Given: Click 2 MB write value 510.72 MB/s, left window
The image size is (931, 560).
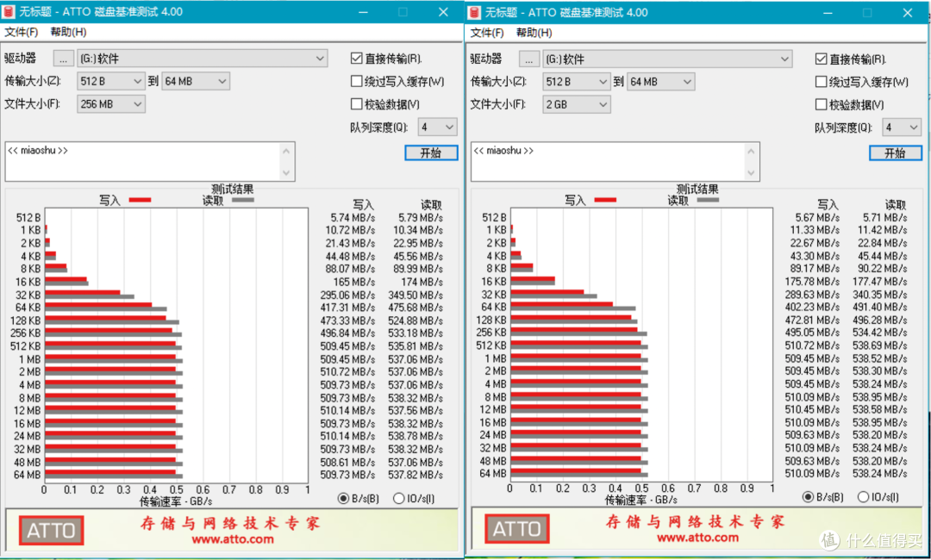Looking at the screenshot, I should click(347, 372).
